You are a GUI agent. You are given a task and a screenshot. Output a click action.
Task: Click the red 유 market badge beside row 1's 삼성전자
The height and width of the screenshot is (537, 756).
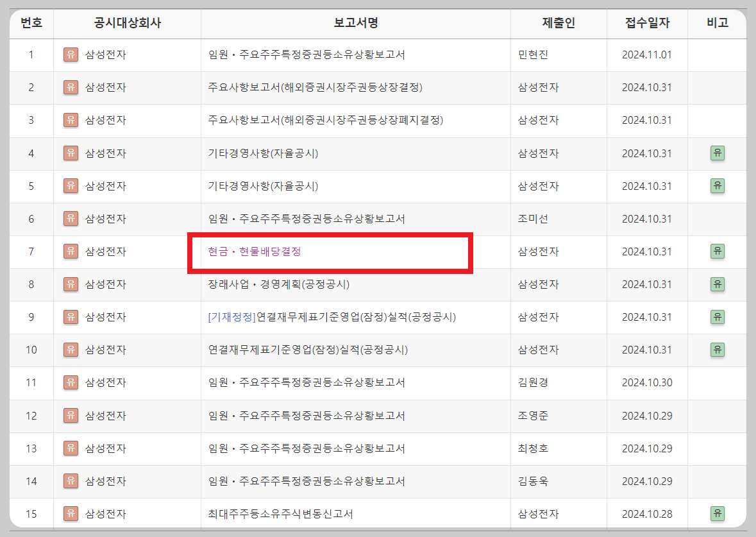pos(71,55)
